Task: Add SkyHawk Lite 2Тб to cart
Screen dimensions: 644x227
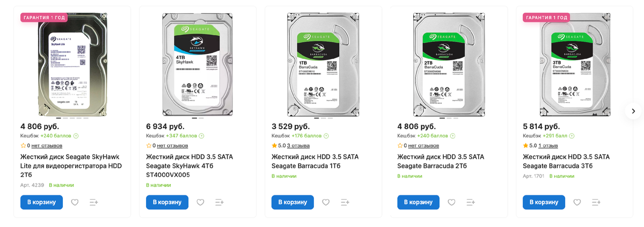Action: coord(42,202)
